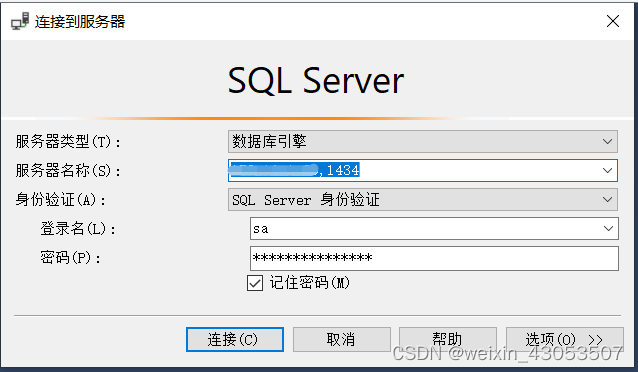Open the 身份验证 dropdown arrow
This screenshot has width=638, height=372.
pyautogui.click(x=607, y=199)
